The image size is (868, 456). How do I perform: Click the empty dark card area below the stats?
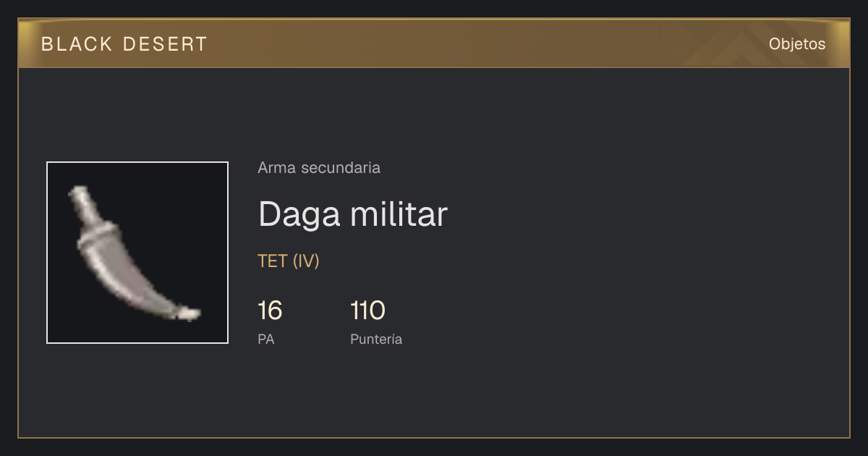(434, 394)
